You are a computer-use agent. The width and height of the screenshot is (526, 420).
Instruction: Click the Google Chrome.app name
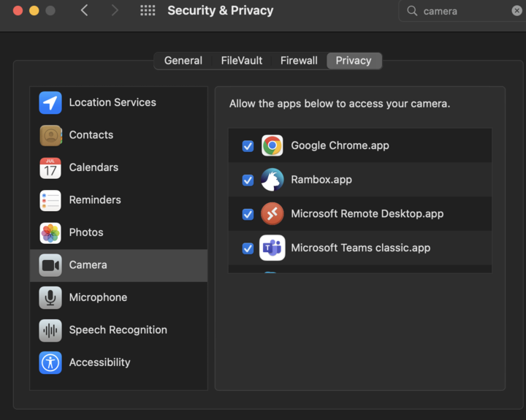click(340, 145)
